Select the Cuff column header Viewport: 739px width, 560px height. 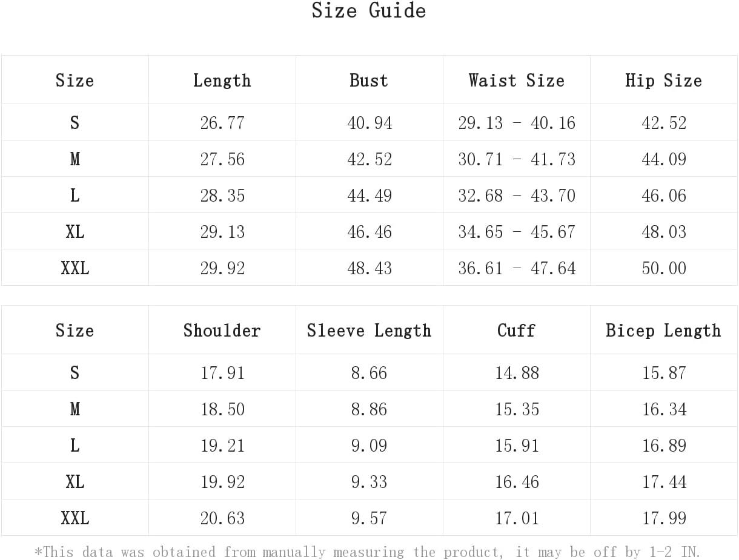click(x=516, y=331)
